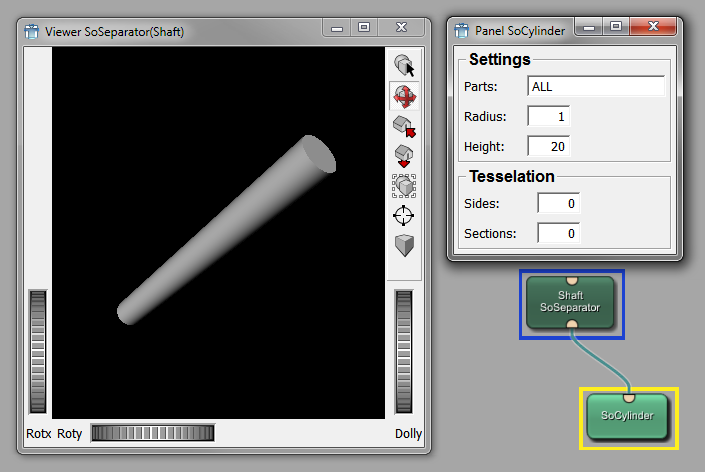Activate the rotate view mode tool

click(x=404, y=97)
